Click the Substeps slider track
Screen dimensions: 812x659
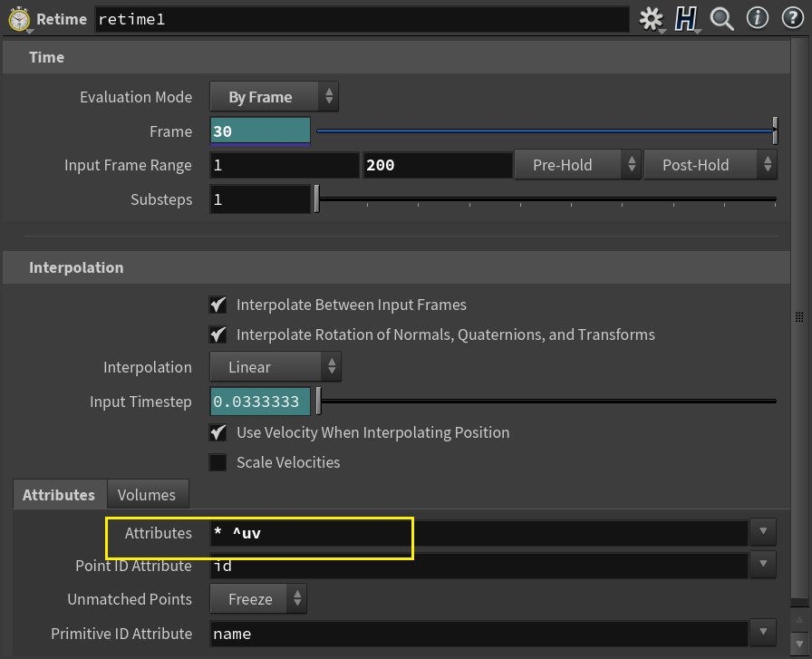point(546,199)
